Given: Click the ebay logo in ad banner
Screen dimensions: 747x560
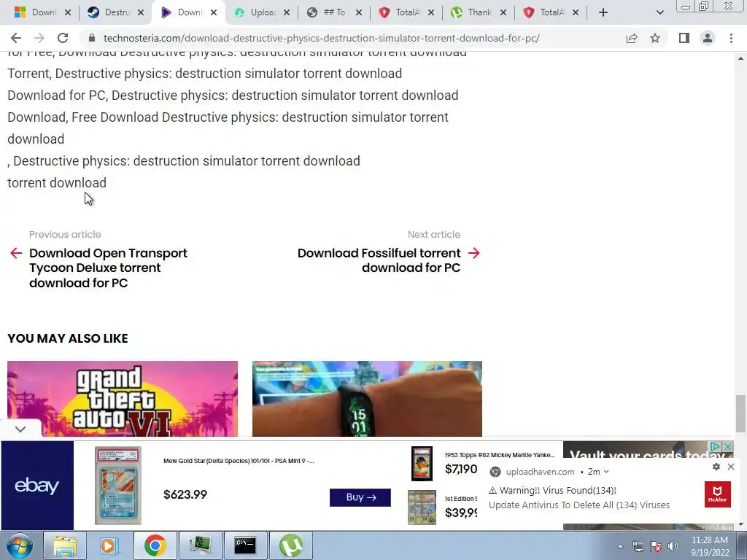Looking at the screenshot, I should coord(37,485).
